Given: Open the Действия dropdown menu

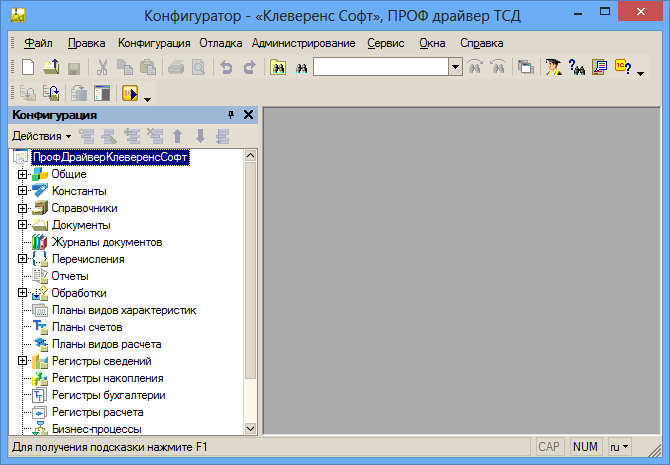Looking at the screenshot, I should [x=41, y=136].
